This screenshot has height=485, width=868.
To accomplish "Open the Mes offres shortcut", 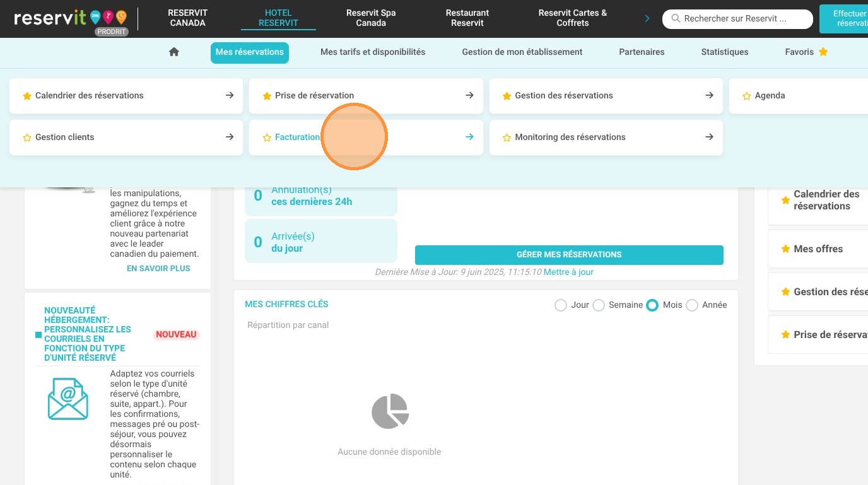I will (x=818, y=249).
